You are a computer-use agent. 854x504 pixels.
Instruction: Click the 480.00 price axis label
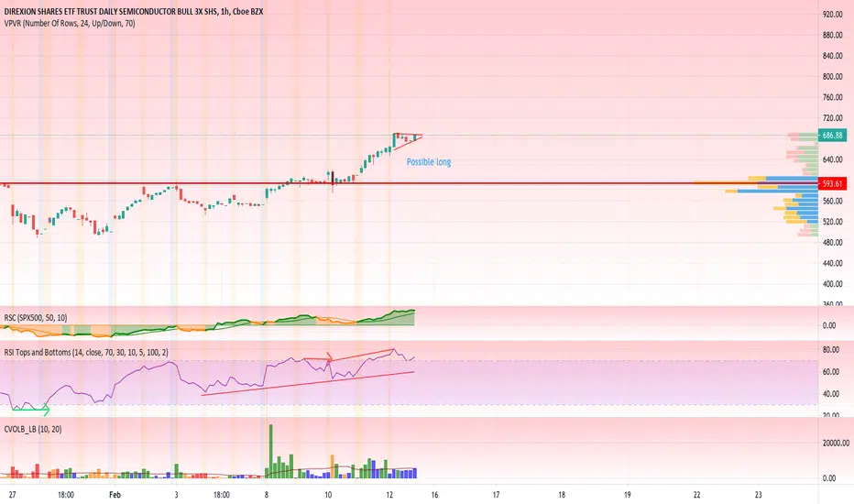[x=832, y=243]
